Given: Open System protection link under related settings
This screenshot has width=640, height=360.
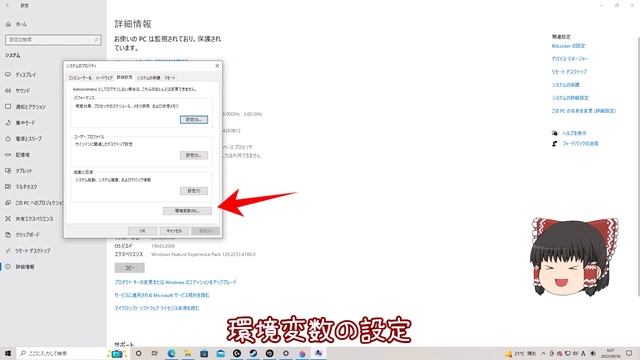Looking at the screenshot, I should pyautogui.click(x=565, y=85).
